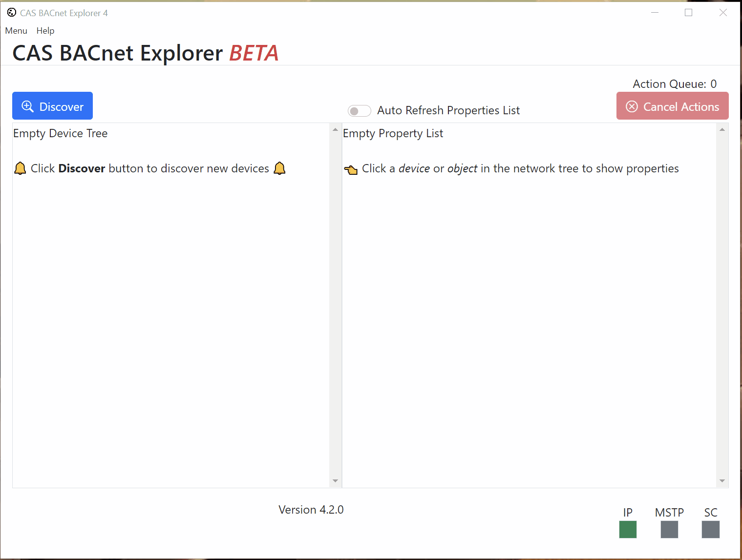Screen dimensions: 742x560
Task: Click property list scrollbar up arrow
Action: [722, 129]
